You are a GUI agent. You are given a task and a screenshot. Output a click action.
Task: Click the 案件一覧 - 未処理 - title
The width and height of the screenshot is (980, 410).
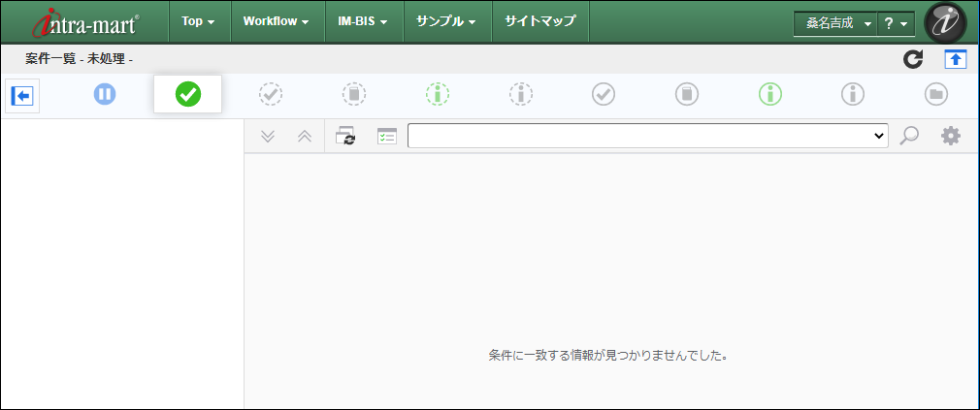(80, 60)
